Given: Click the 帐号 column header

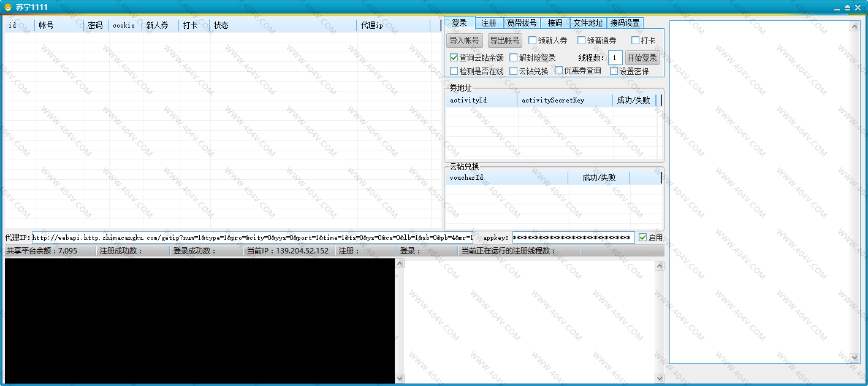Looking at the screenshot, I should 47,25.
